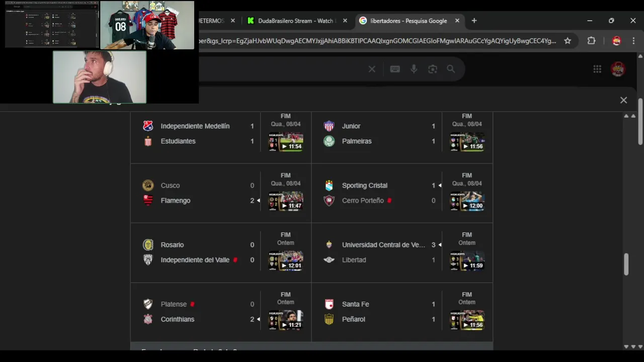The width and height of the screenshot is (644, 362).
Task: Click the magnifier search icon
Action: [x=451, y=69]
